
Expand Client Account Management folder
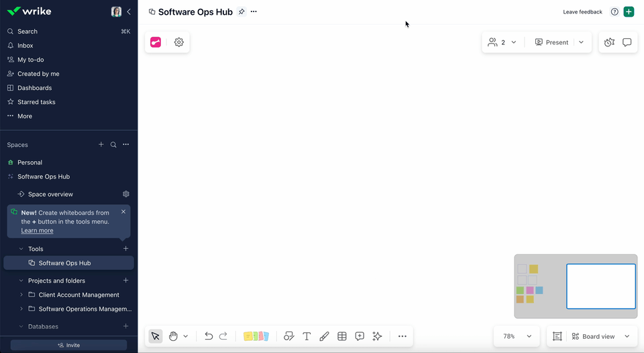(x=21, y=295)
